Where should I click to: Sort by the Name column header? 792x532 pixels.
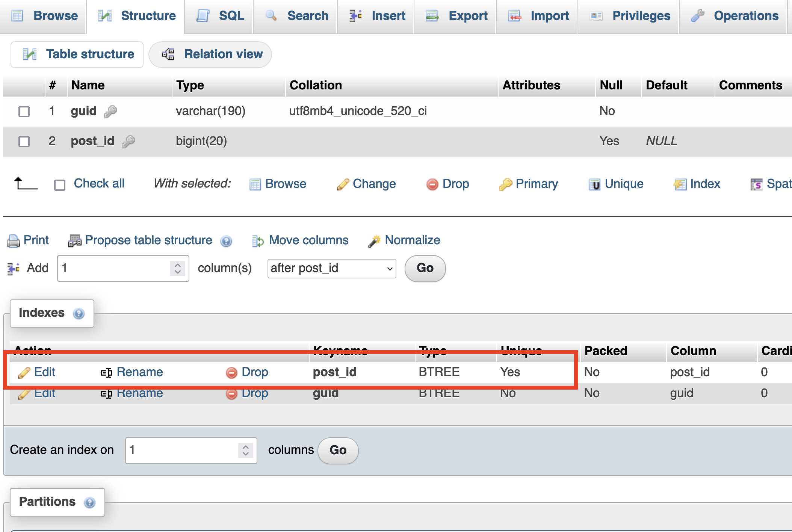(88, 85)
